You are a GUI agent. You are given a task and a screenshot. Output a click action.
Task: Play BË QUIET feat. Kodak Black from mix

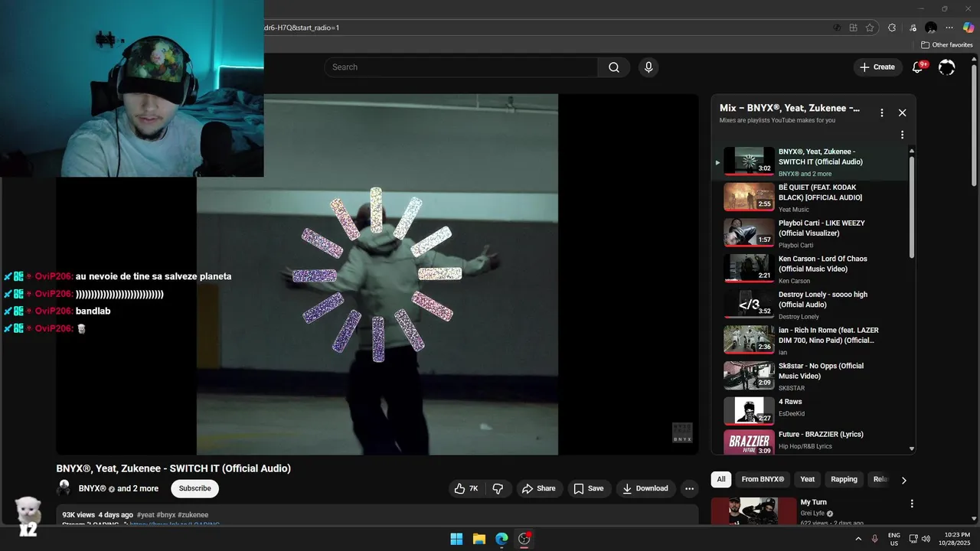(x=812, y=197)
